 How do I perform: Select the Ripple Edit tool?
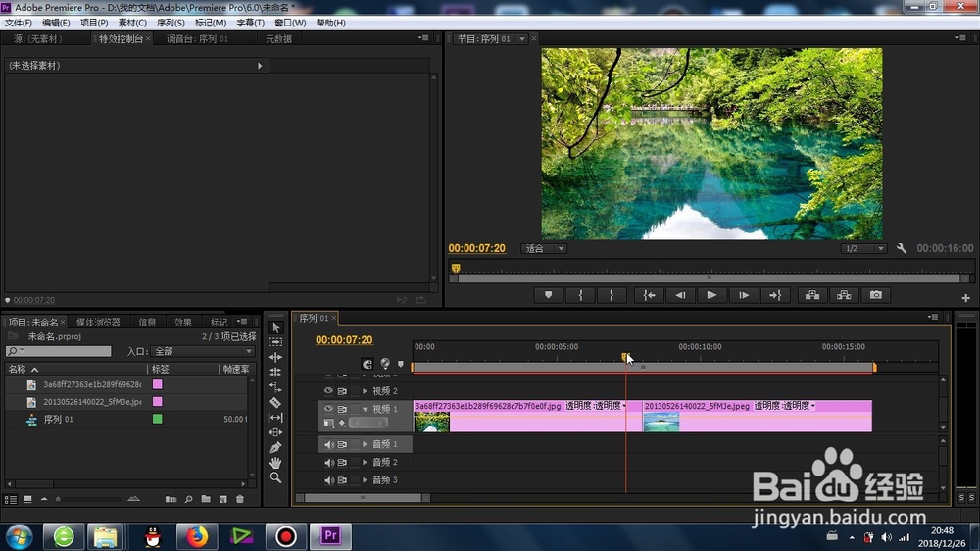pos(275,357)
